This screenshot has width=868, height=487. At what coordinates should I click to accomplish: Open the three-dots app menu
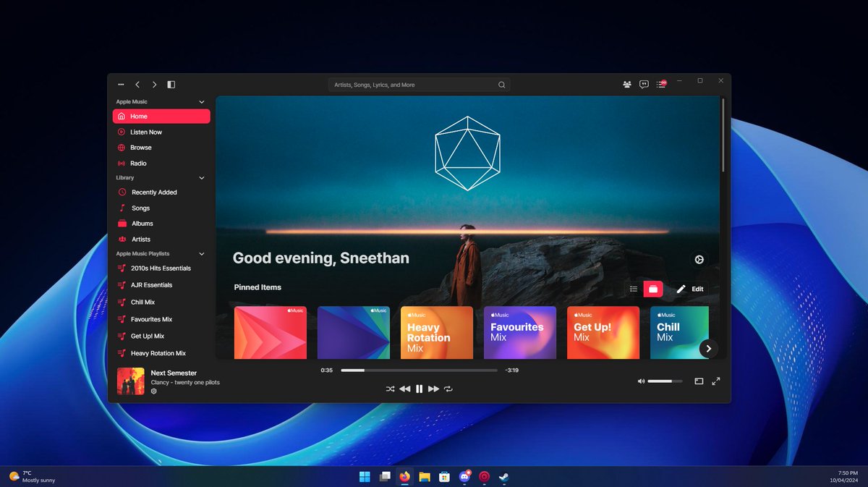[121, 85]
